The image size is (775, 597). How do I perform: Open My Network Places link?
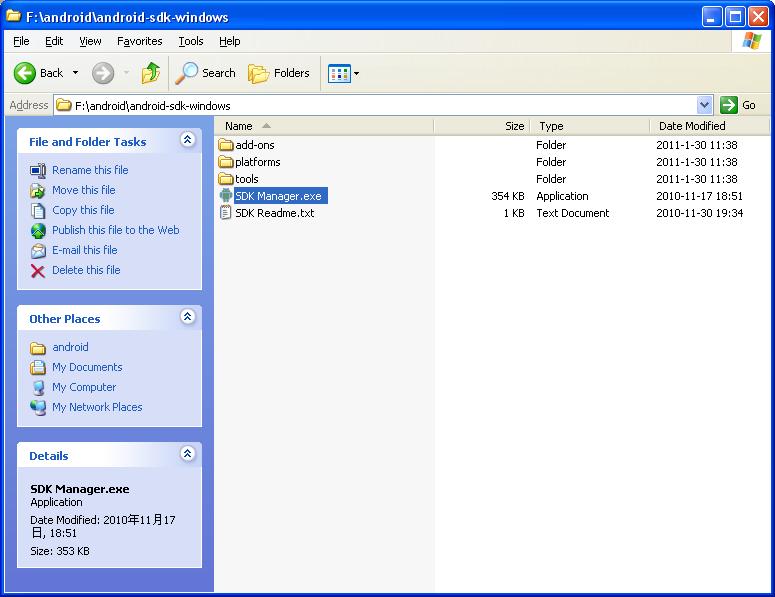tap(97, 407)
